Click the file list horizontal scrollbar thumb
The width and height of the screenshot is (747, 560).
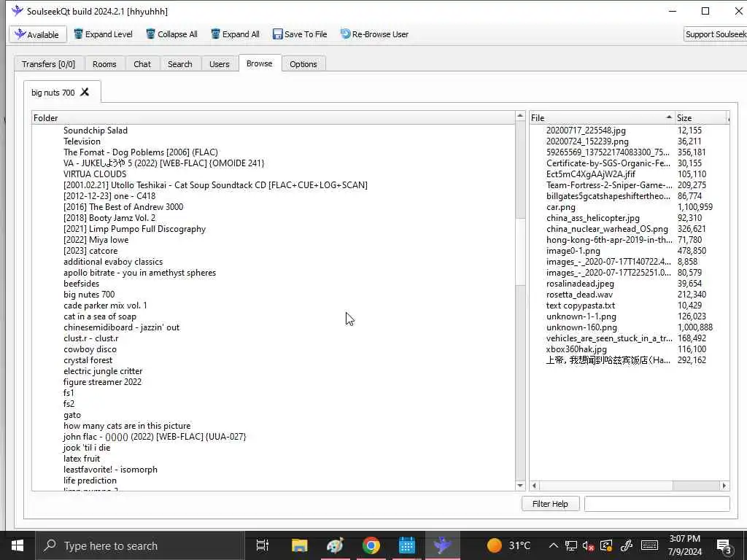[606, 486]
